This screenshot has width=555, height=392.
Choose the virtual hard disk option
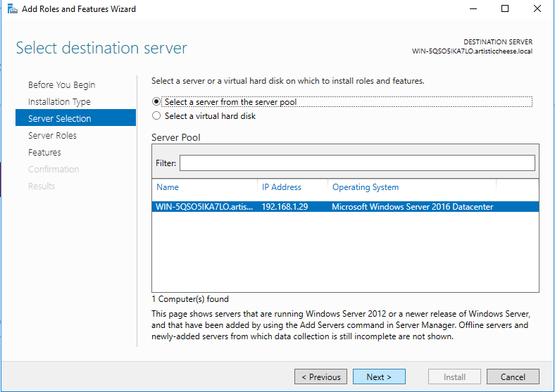tap(156, 116)
